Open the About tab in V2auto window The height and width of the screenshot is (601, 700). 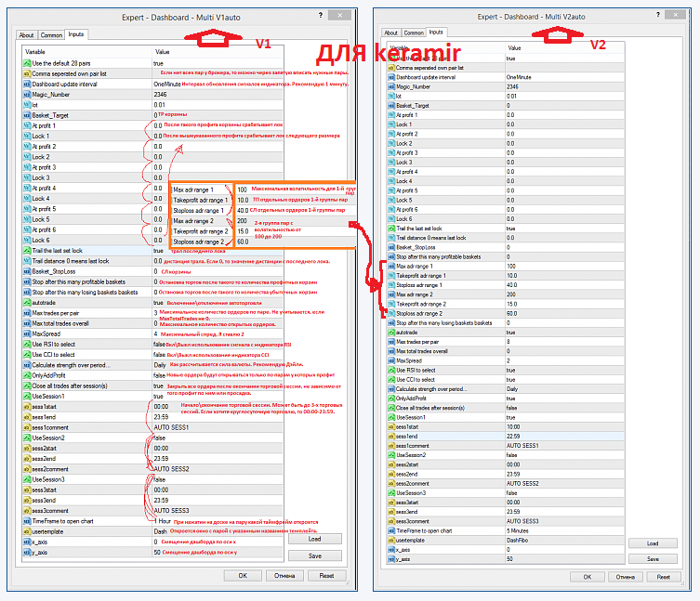pos(390,33)
